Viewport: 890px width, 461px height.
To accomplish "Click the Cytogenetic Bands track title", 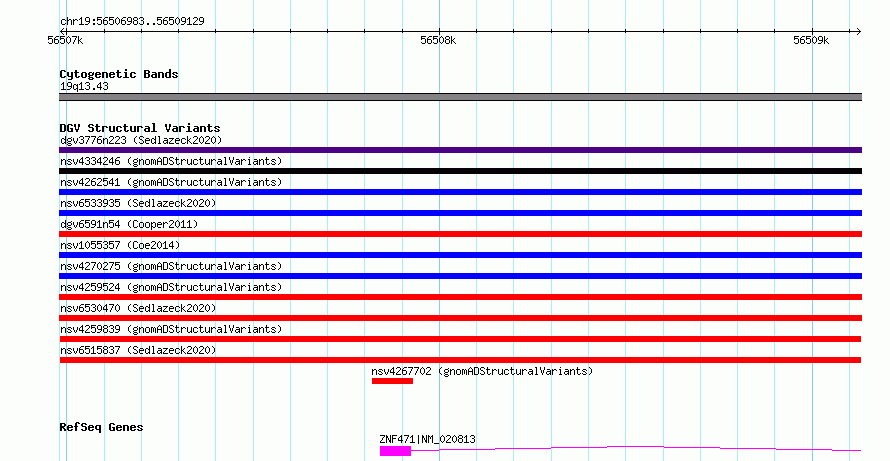I will (119, 74).
